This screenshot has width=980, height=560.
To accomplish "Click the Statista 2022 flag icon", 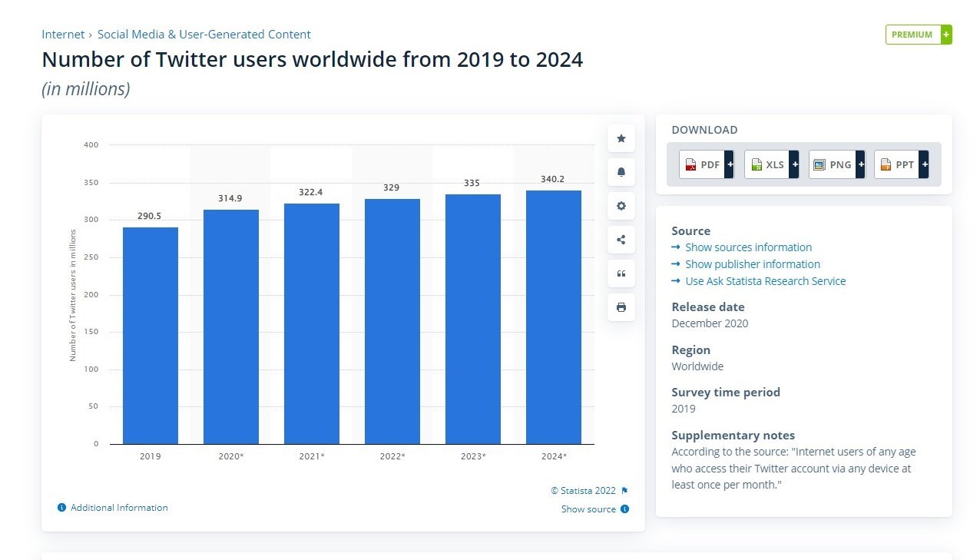I will [624, 491].
